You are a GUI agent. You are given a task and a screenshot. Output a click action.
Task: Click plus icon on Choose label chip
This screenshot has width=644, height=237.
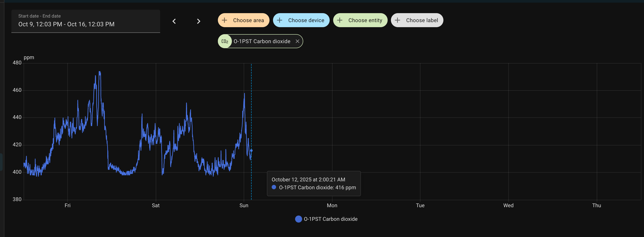(x=397, y=20)
